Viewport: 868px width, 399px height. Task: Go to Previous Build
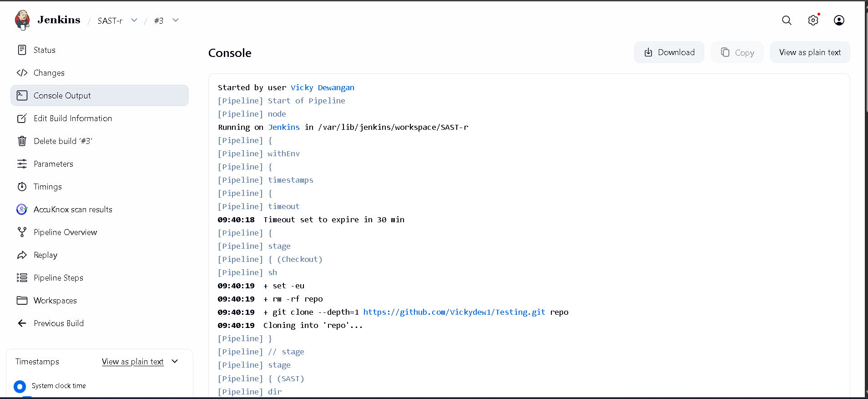pos(100,323)
